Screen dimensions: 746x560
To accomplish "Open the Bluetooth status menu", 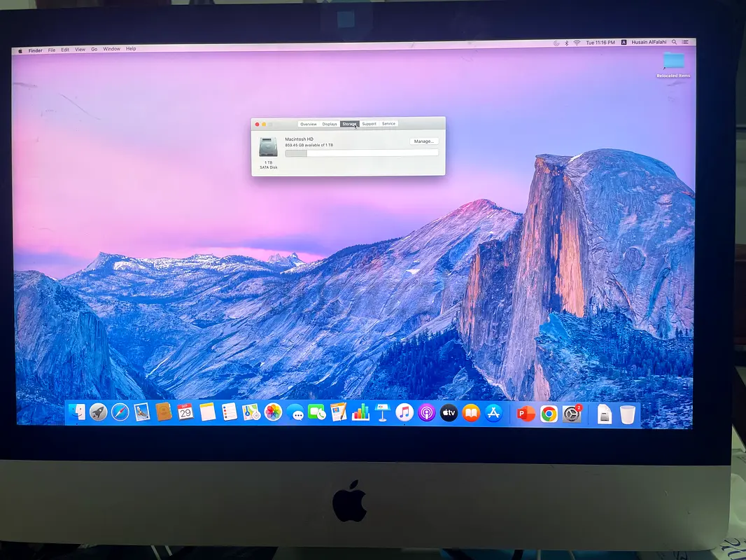I will (567, 43).
